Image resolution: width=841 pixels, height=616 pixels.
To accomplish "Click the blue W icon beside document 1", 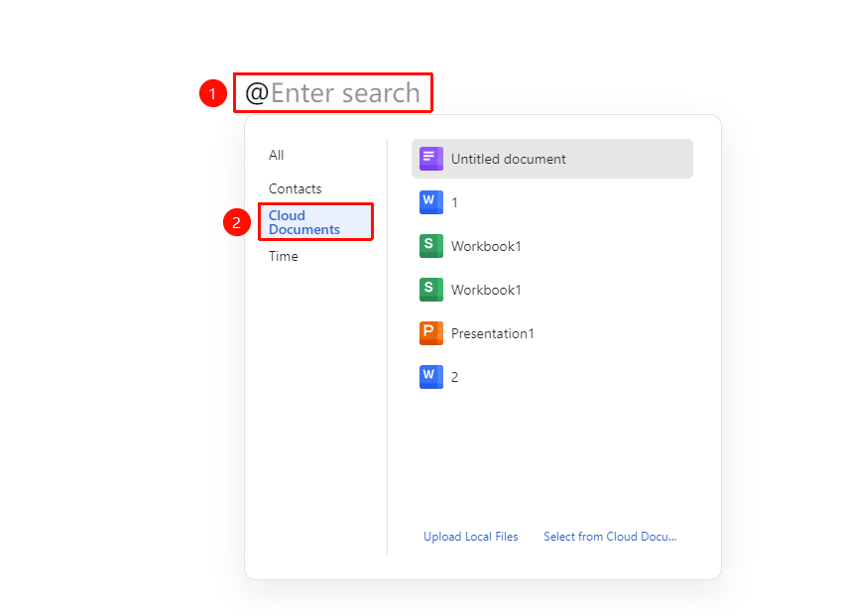I will click(431, 202).
